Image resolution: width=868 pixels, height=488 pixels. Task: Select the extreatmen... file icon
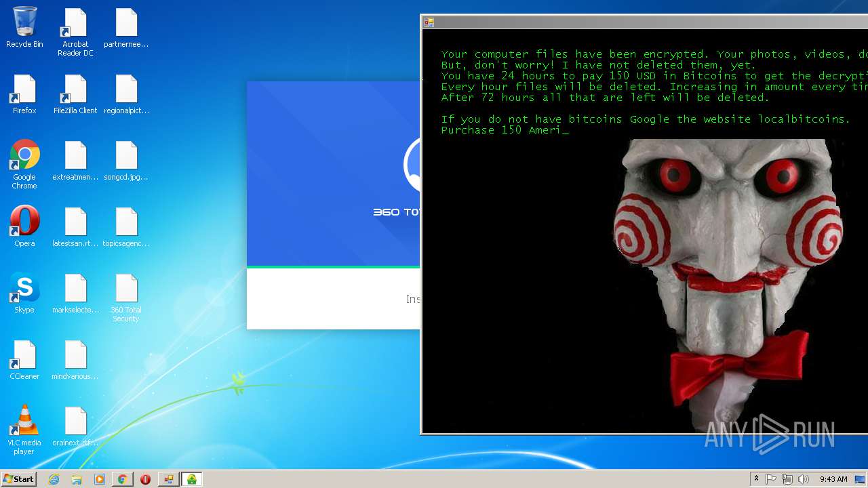coord(75,161)
